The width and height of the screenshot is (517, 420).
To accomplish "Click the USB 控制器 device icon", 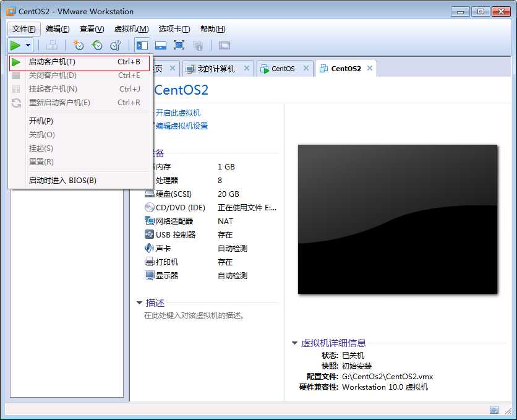I will (x=150, y=234).
